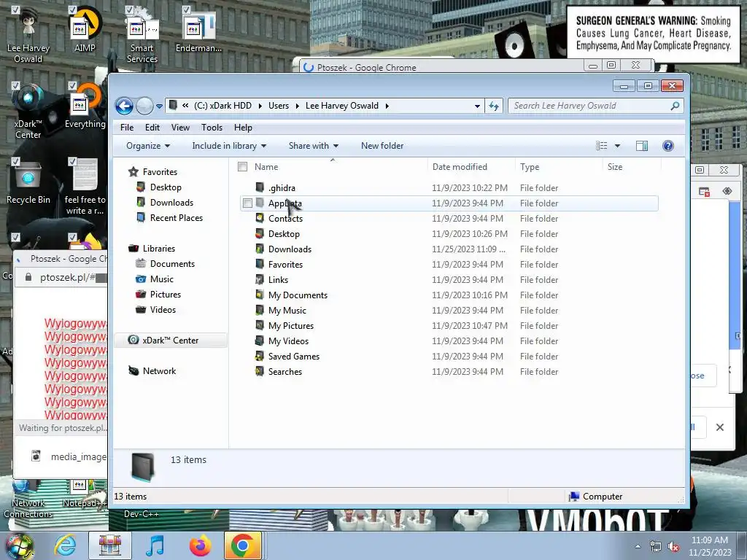Select xDark Center in navigation pane
This screenshot has height=560, width=747.
coord(170,341)
